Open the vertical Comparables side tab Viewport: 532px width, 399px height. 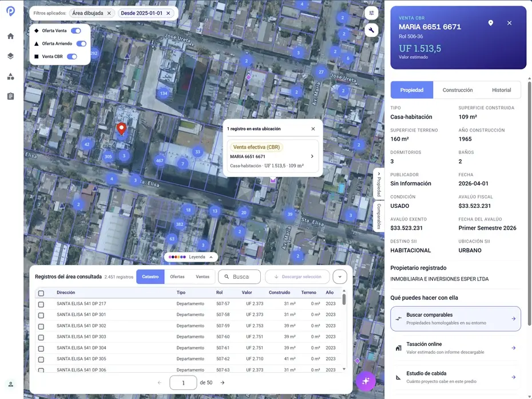379,216
